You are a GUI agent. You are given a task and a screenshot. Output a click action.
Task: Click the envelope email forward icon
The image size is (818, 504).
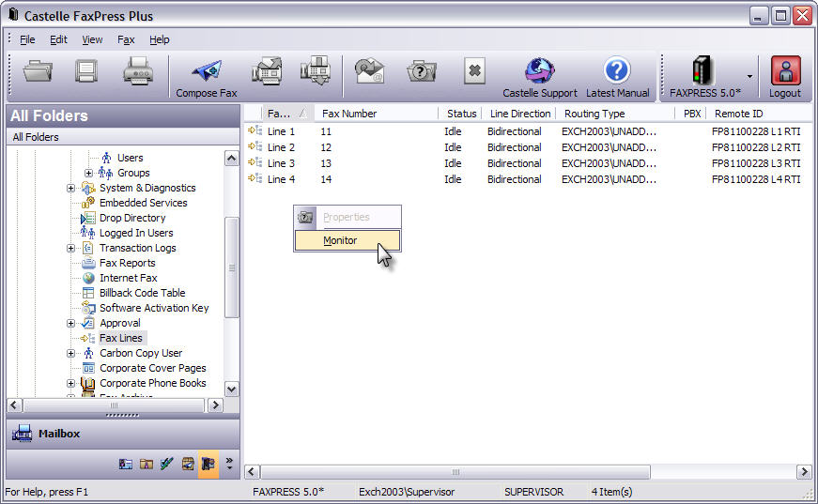pos(369,71)
